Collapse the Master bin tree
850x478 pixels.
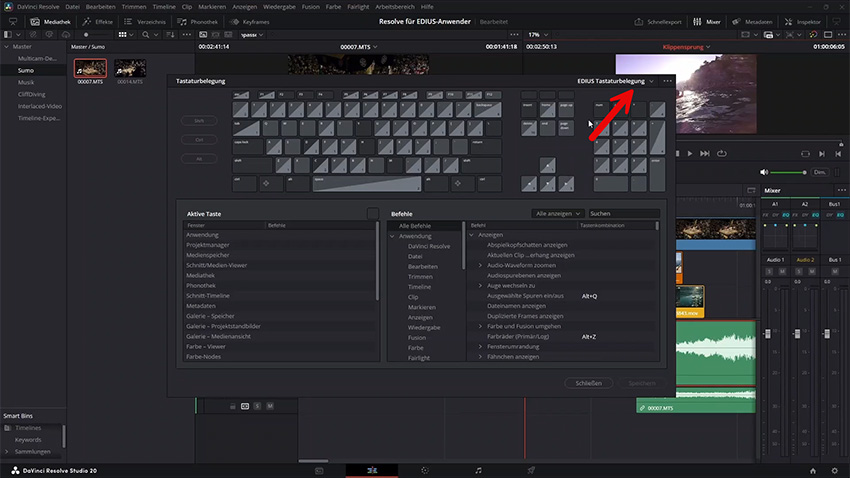(7, 47)
